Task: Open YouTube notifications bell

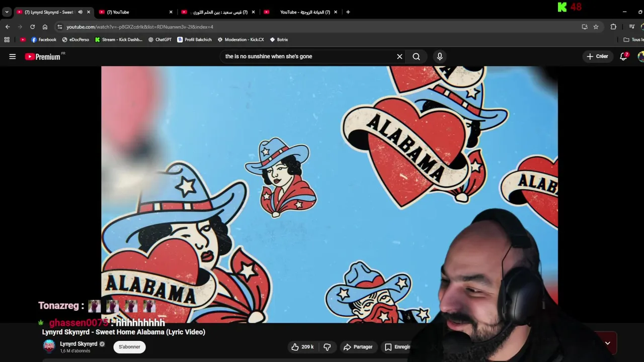Action: (624, 56)
